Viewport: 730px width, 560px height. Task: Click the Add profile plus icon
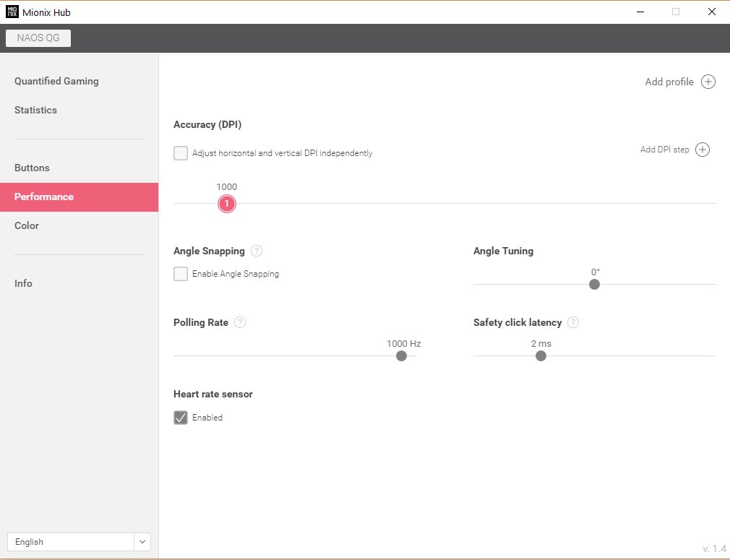pyautogui.click(x=708, y=82)
